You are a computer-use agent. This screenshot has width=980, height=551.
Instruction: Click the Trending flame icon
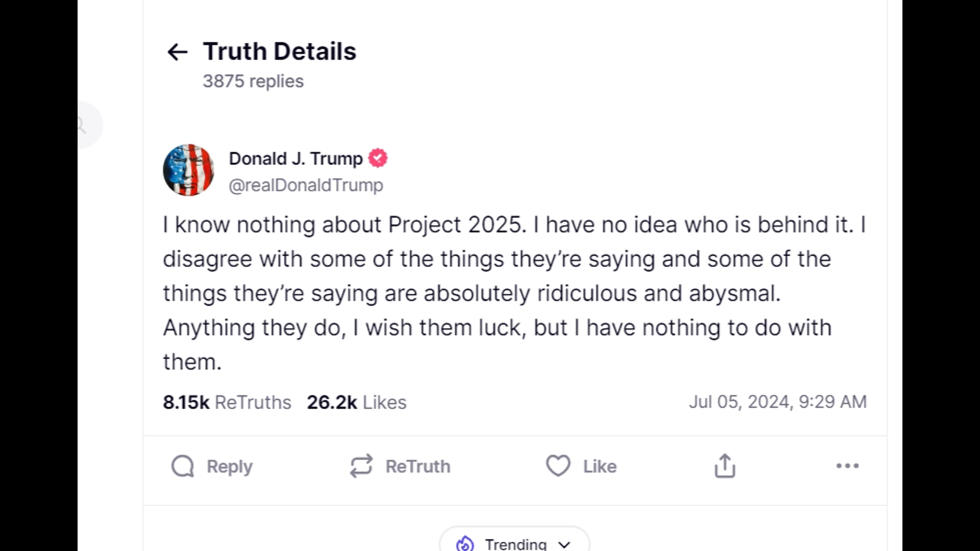[x=465, y=543]
